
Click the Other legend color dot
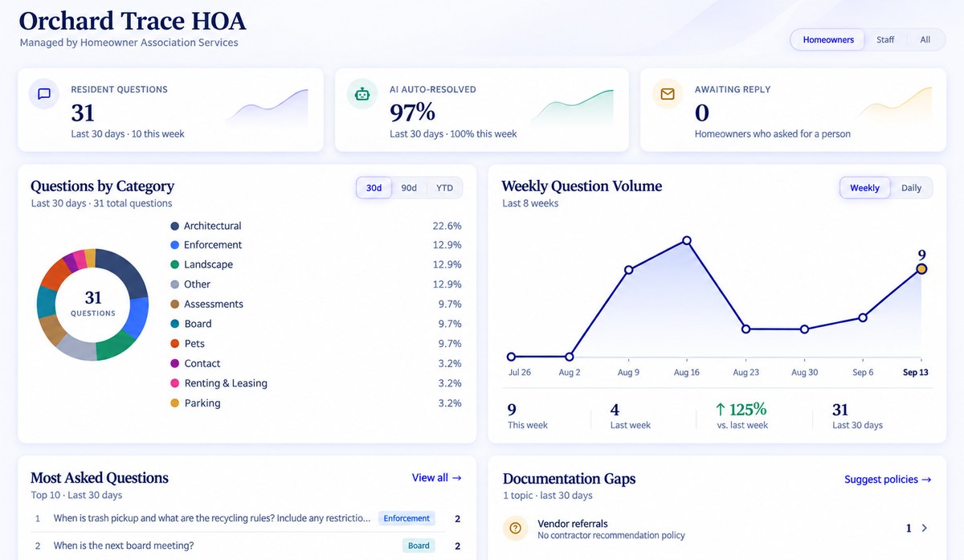click(x=174, y=284)
